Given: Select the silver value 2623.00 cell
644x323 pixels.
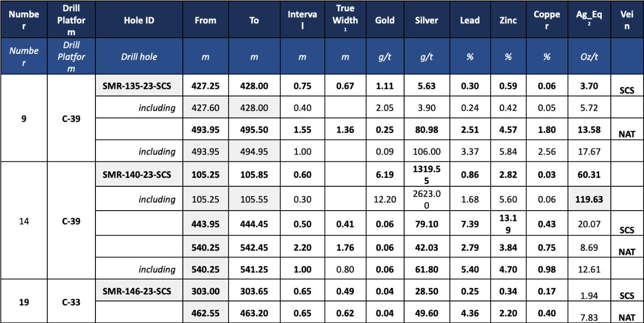Looking at the screenshot, I should 426,199.
